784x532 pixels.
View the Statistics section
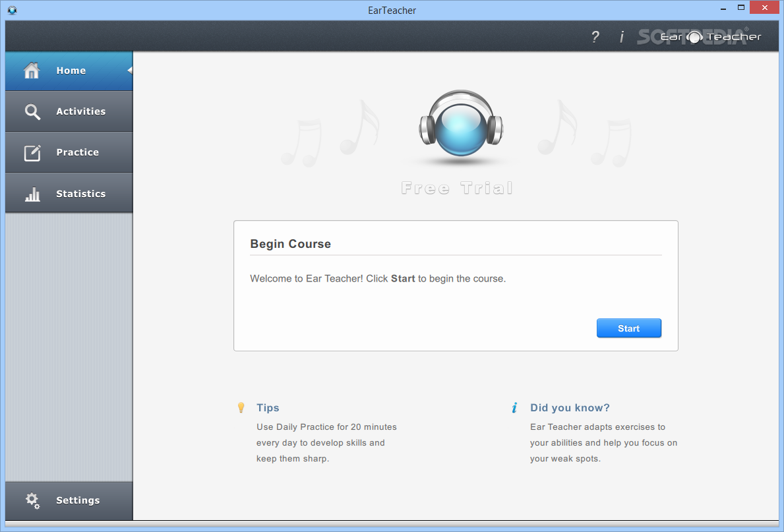click(x=69, y=194)
